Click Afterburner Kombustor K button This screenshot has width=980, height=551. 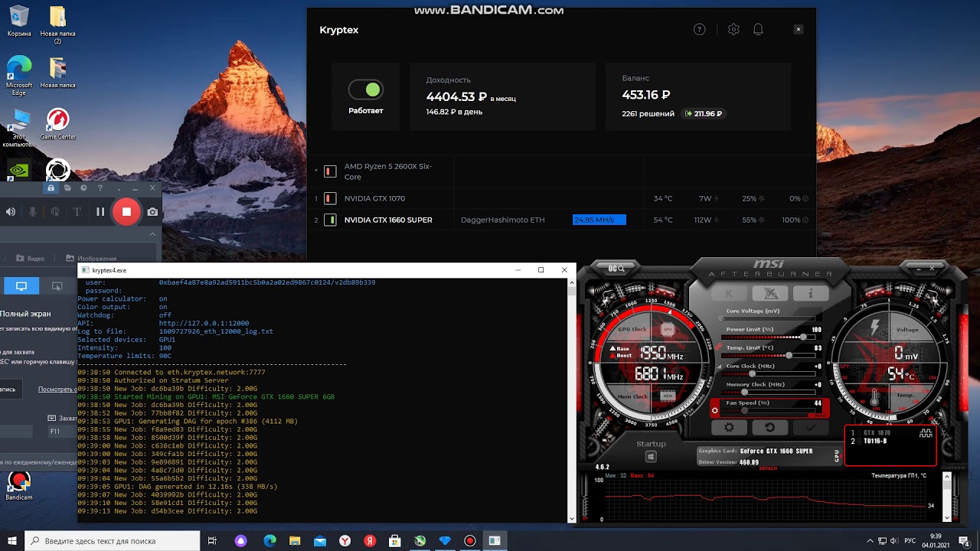[x=728, y=293]
